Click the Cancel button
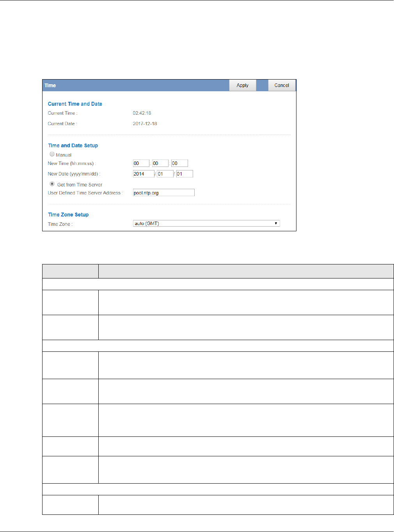This screenshot has width=394, height=532. click(x=282, y=85)
